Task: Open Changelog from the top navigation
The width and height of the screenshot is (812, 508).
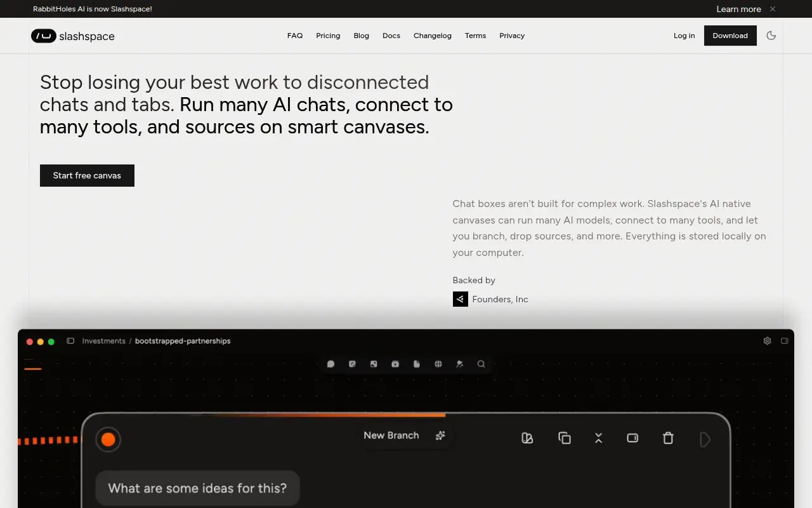Action: (x=433, y=36)
